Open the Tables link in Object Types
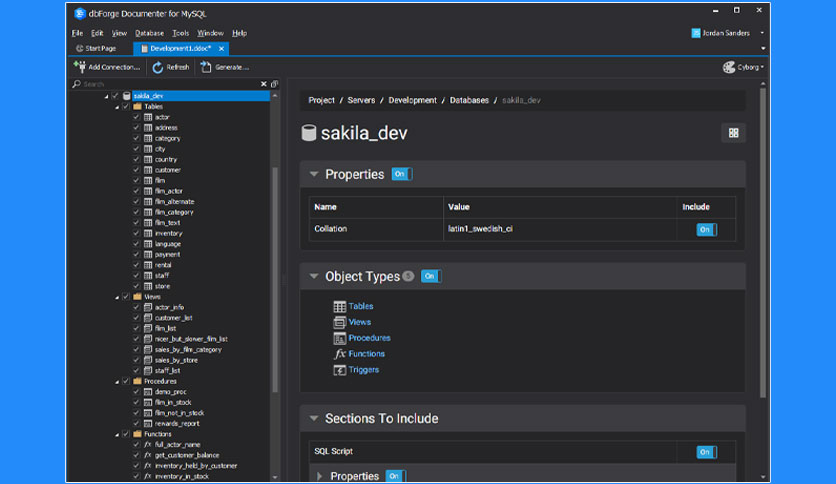This screenshot has height=484, width=836. 361,306
